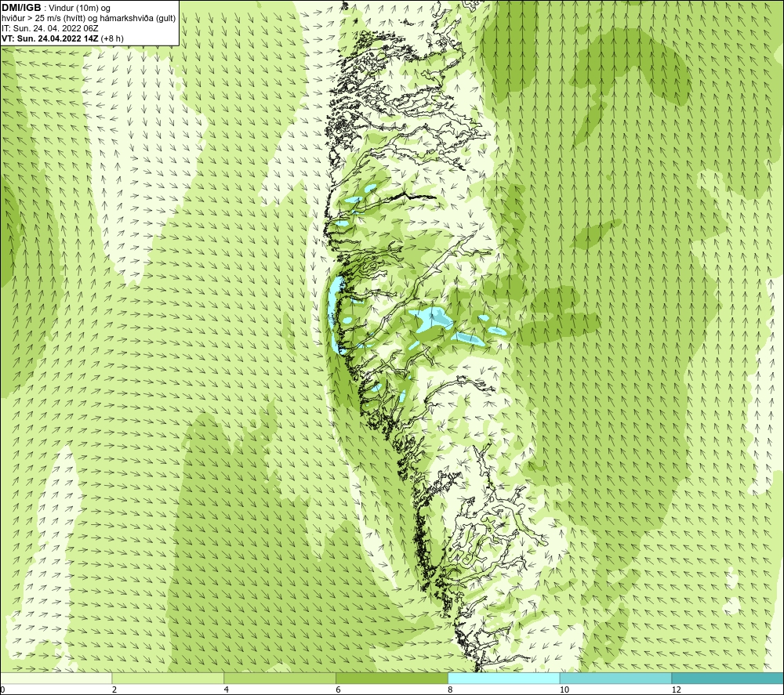The height and width of the screenshot is (695, 784).
Task: Click the '8' label under the color scale
Action: [x=451, y=690]
